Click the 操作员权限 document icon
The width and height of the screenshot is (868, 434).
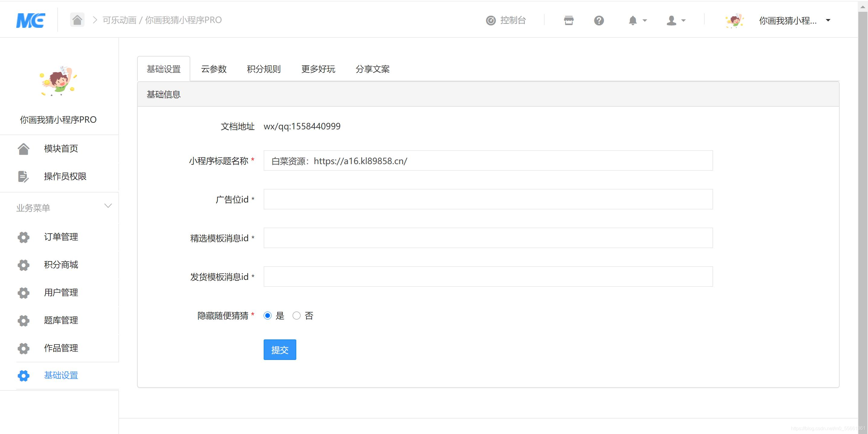(23, 177)
